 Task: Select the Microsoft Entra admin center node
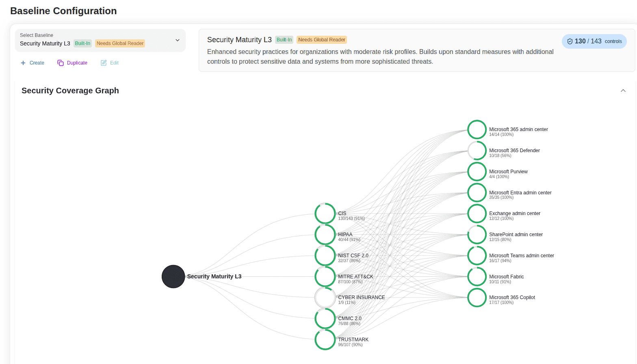tap(477, 193)
